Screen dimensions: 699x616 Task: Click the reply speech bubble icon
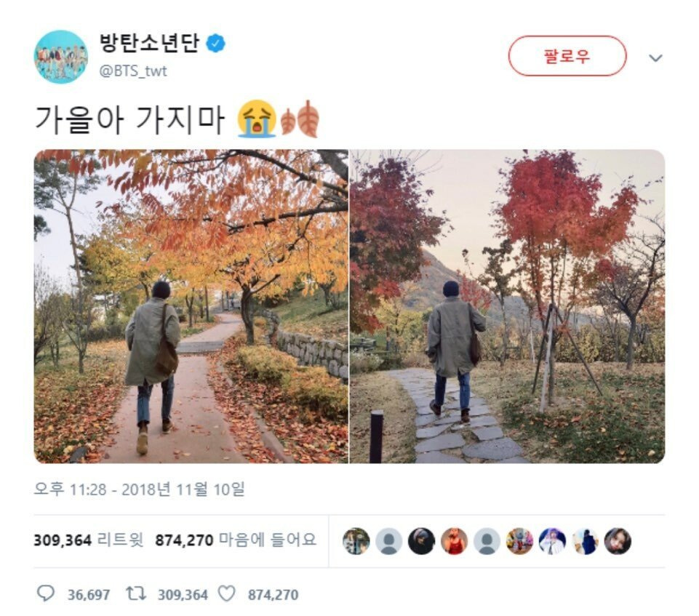46,593
